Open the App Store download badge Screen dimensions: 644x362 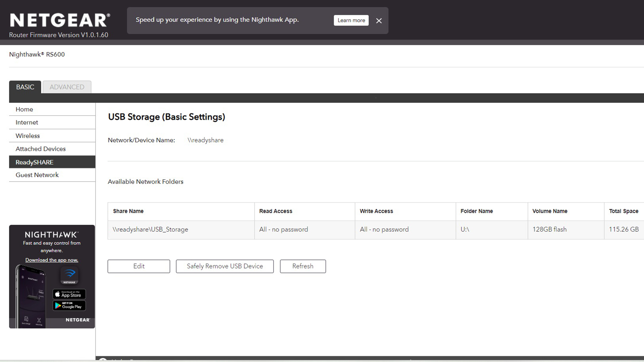[69, 294]
